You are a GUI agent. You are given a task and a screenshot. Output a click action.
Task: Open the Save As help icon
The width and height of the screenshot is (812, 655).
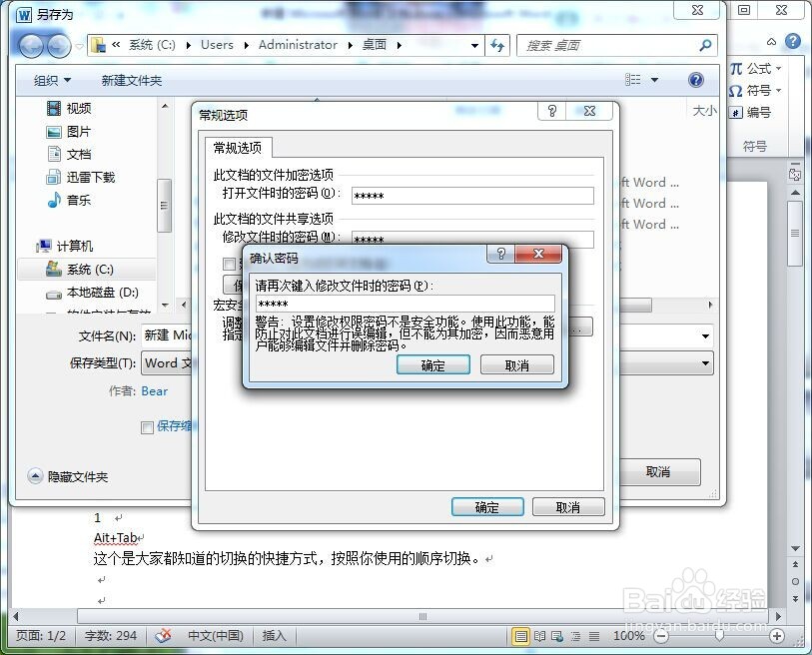[x=696, y=80]
